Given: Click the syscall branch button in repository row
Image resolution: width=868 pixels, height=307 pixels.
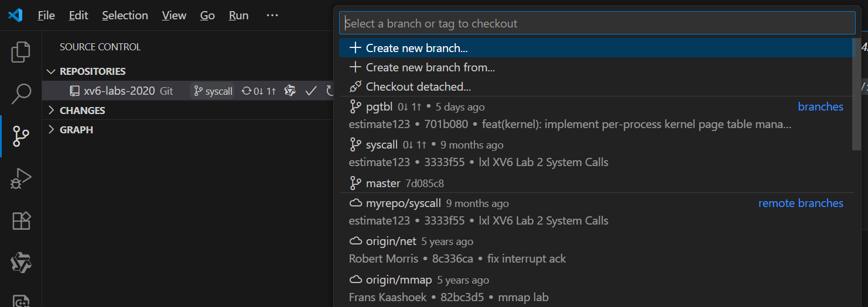Looking at the screenshot, I should 213,91.
